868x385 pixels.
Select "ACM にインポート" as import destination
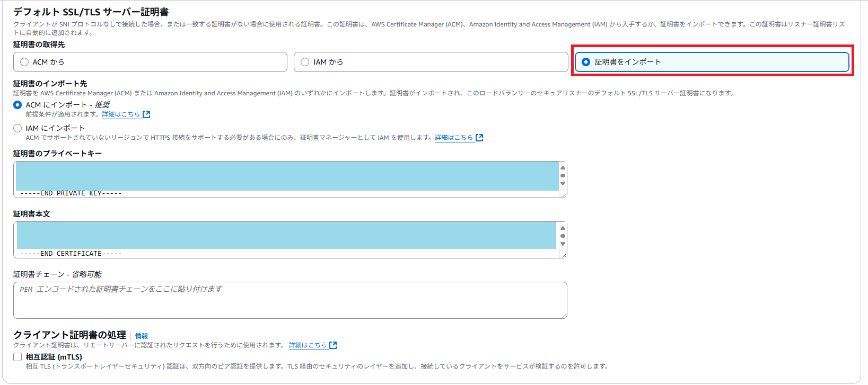[x=17, y=105]
